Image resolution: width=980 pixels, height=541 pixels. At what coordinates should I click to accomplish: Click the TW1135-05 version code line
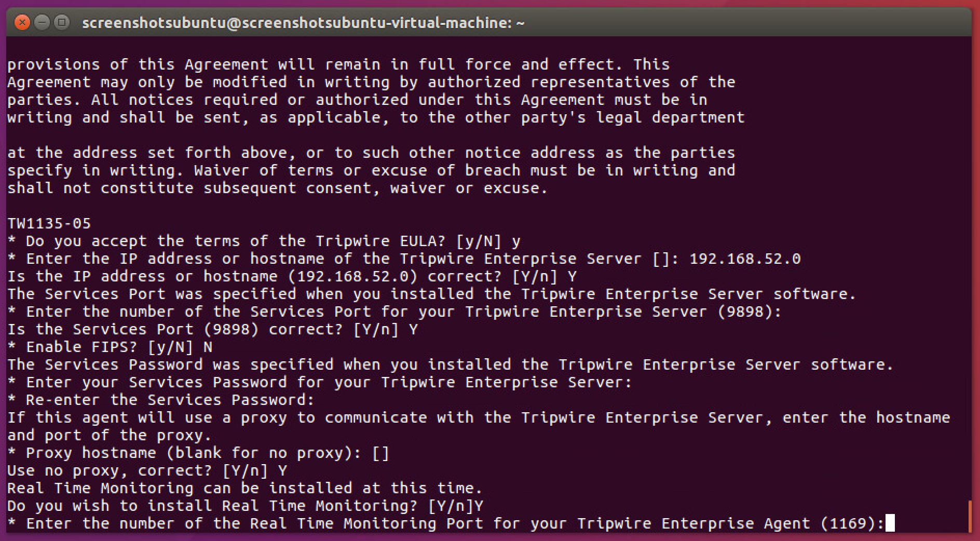point(49,224)
